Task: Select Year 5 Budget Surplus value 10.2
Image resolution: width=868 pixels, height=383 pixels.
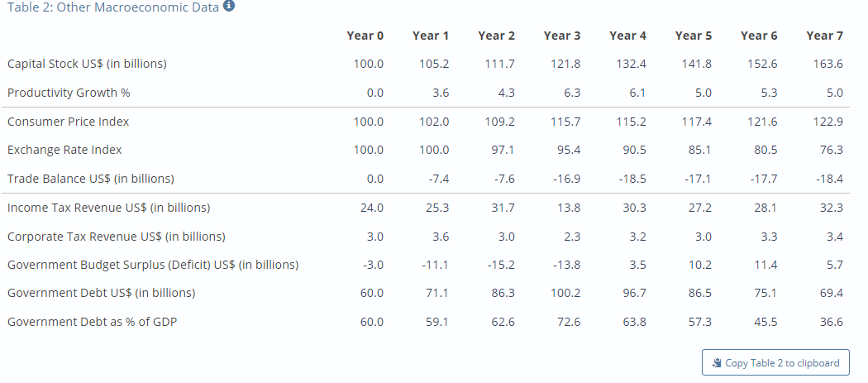Action: (699, 265)
